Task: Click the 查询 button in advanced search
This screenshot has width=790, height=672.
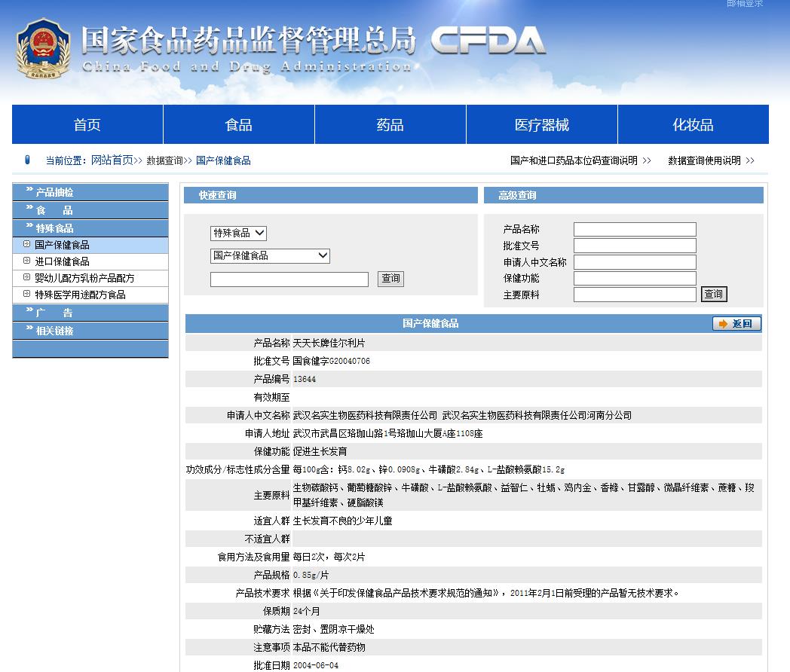Action: click(714, 294)
